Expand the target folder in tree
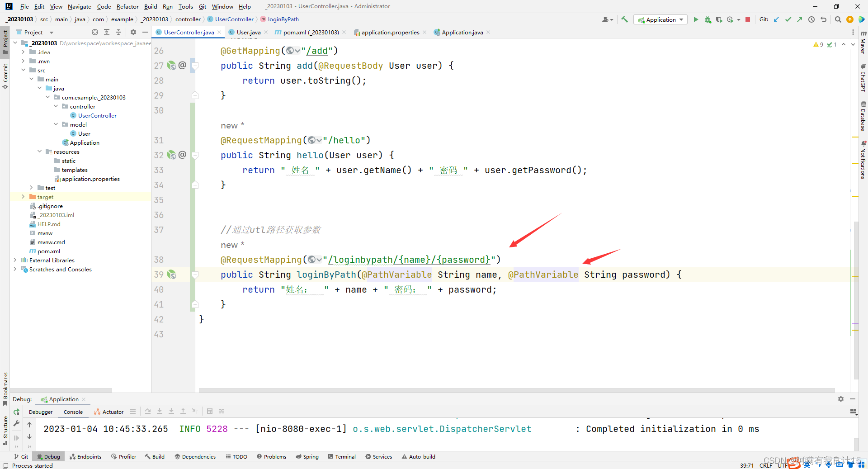This screenshot has height=469, width=868. coord(23,197)
